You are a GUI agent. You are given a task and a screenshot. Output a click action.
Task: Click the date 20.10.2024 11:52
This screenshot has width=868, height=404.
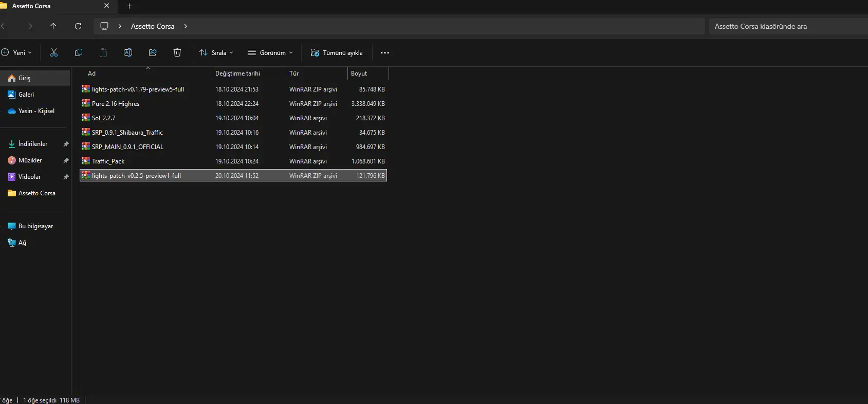(237, 175)
